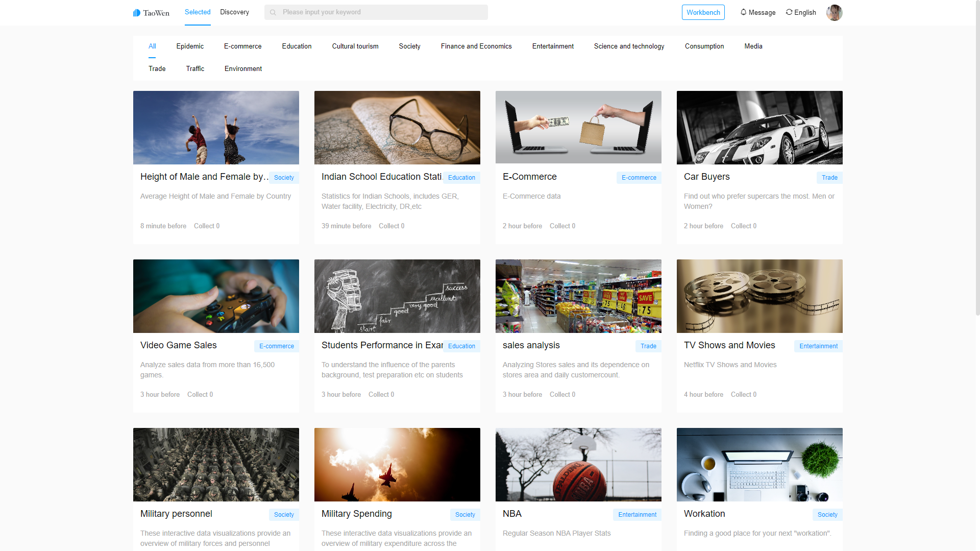Click the page vertical scrollbar

point(977,158)
